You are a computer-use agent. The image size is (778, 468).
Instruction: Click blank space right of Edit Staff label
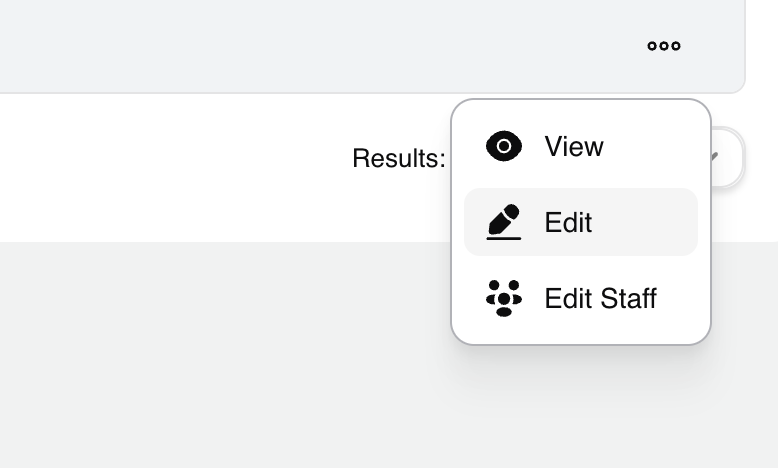682,298
